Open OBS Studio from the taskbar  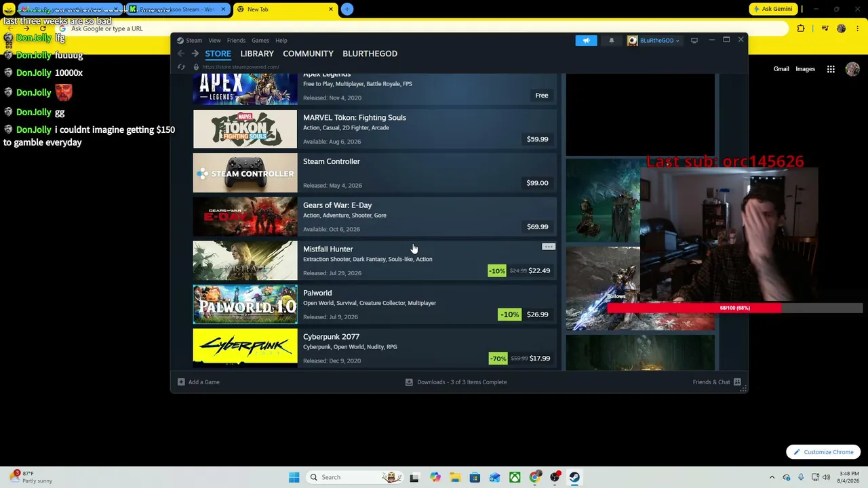click(555, 477)
